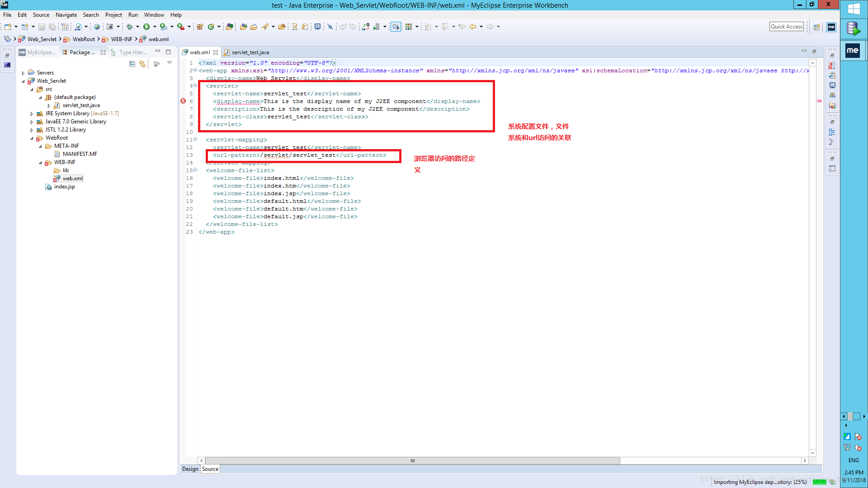This screenshot has width=868, height=488.
Task: Click the Debug bug icon in toolbar
Action: point(129,27)
